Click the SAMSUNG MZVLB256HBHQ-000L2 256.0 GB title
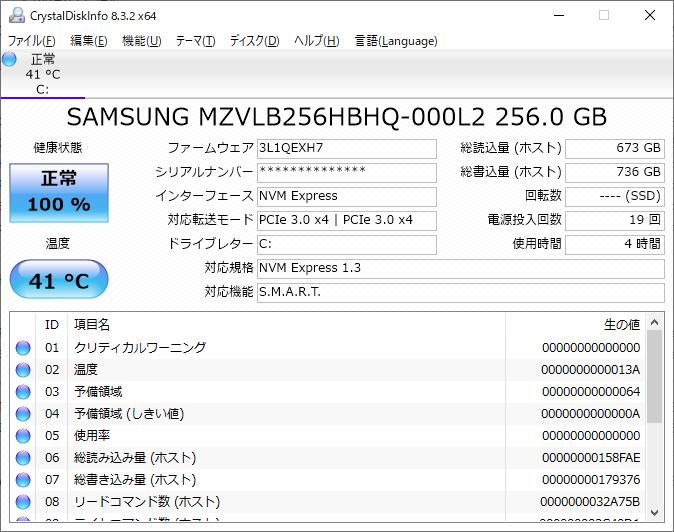674x532 pixels. pos(337,117)
